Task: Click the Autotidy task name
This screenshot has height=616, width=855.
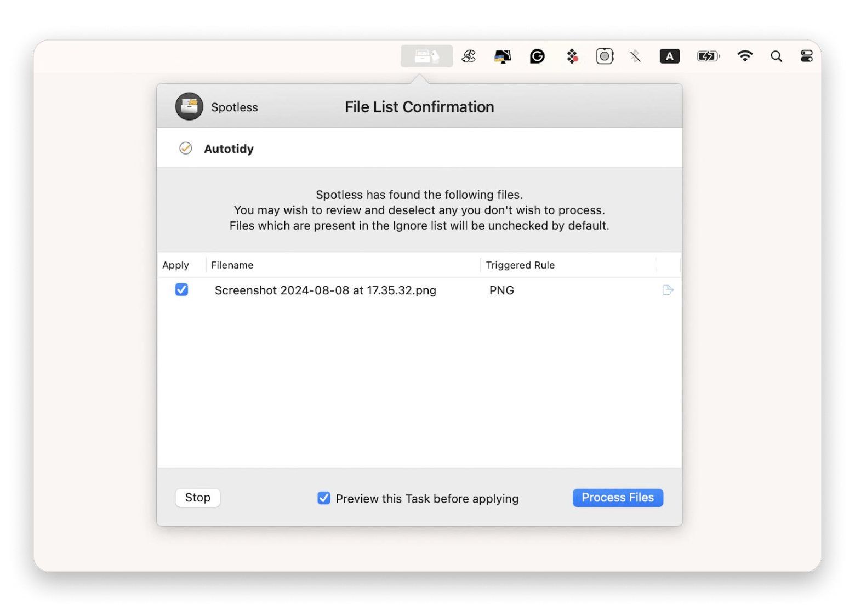Action: tap(229, 149)
